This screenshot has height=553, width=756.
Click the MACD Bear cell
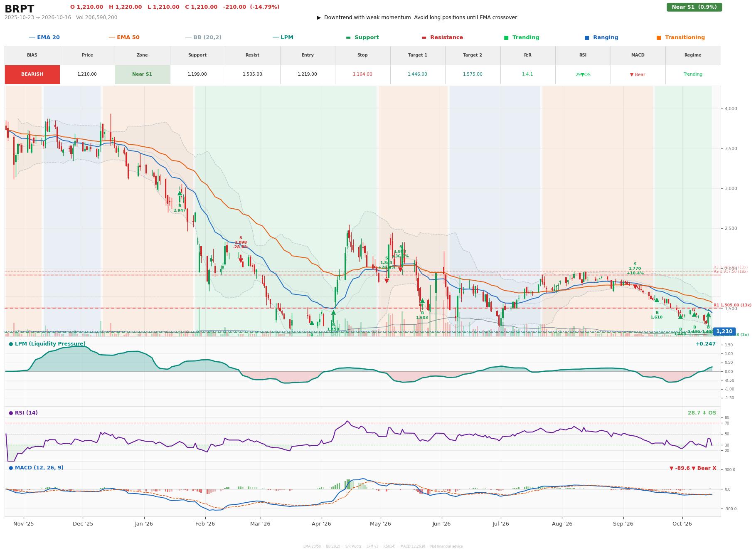[x=638, y=74]
